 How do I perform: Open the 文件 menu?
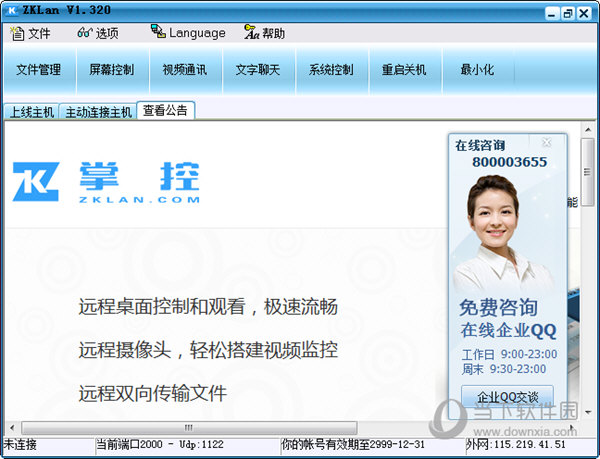tap(31, 33)
